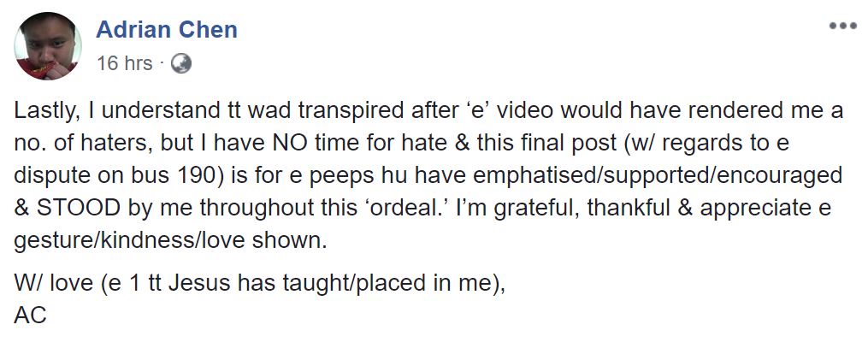Open the Adrian Chen profile link

(167, 30)
